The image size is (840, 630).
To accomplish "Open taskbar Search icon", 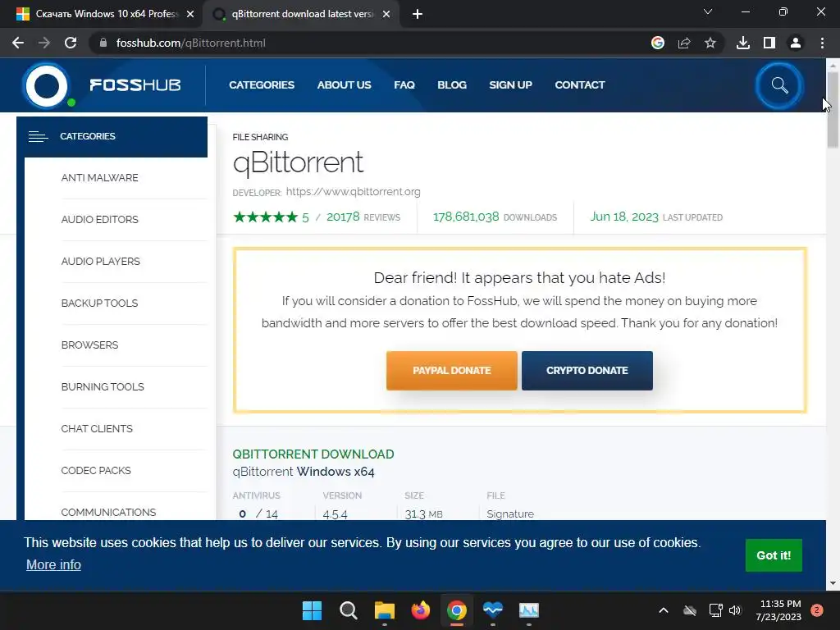I will (x=348, y=610).
